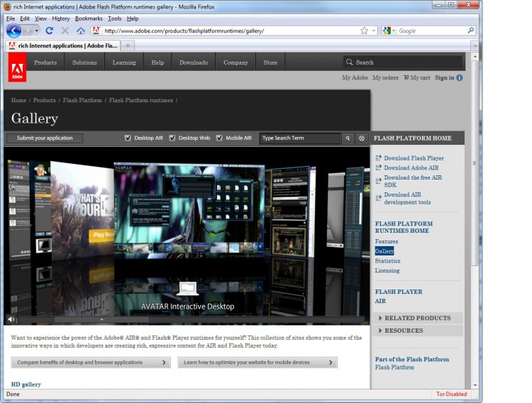Click Compare benefits of desktop and browser applications
This screenshot has height=403, width=532.
click(x=91, y=363)
